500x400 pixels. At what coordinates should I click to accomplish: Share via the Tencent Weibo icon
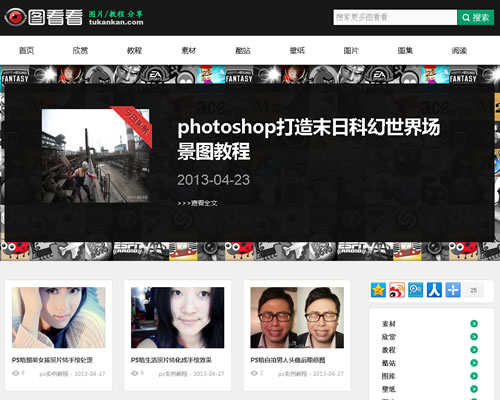(x=416, y=290)
